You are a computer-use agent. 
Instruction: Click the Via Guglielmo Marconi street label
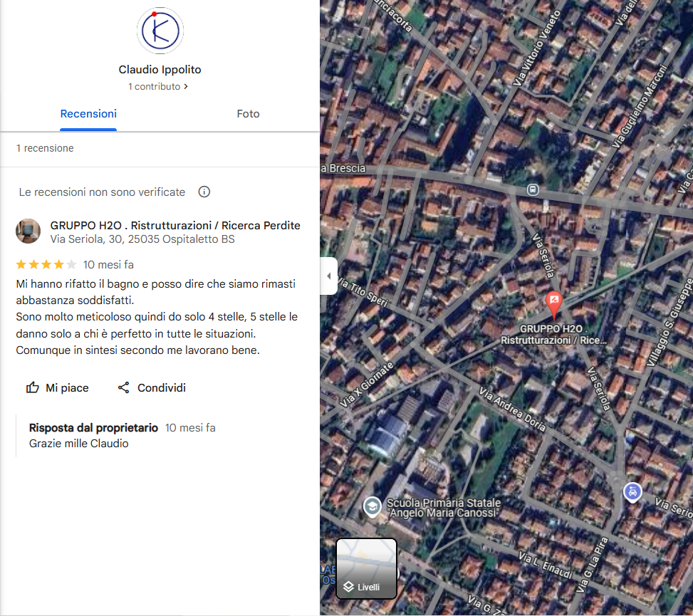pos(639,107)
